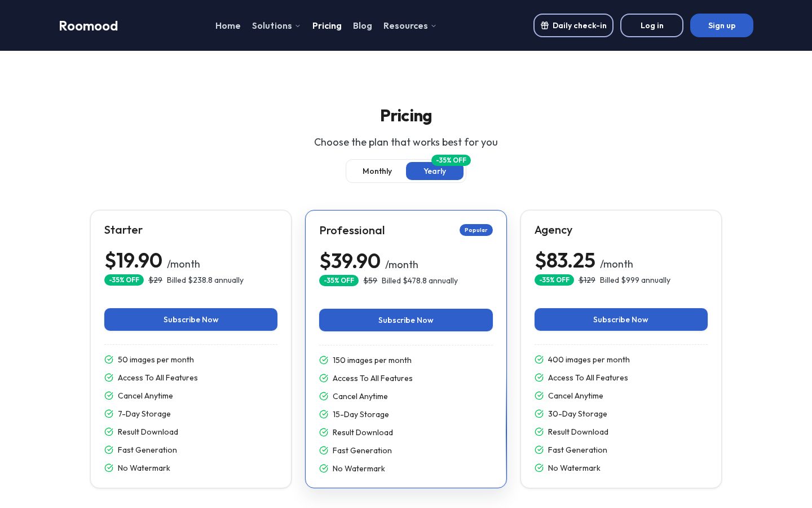Subscribe to the Agency plan
Viewport: 812px width, 508px height.
[621, 319]
